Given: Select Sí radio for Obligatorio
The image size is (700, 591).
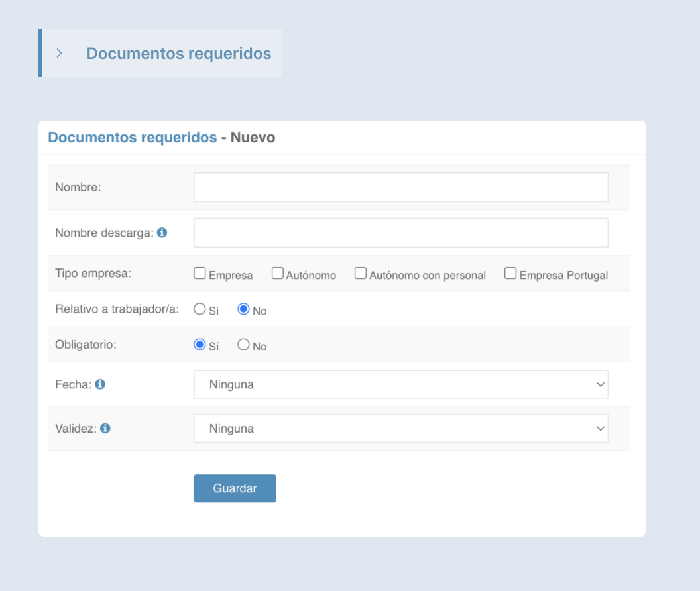Looking at the screenshot, I should [200, 345].
